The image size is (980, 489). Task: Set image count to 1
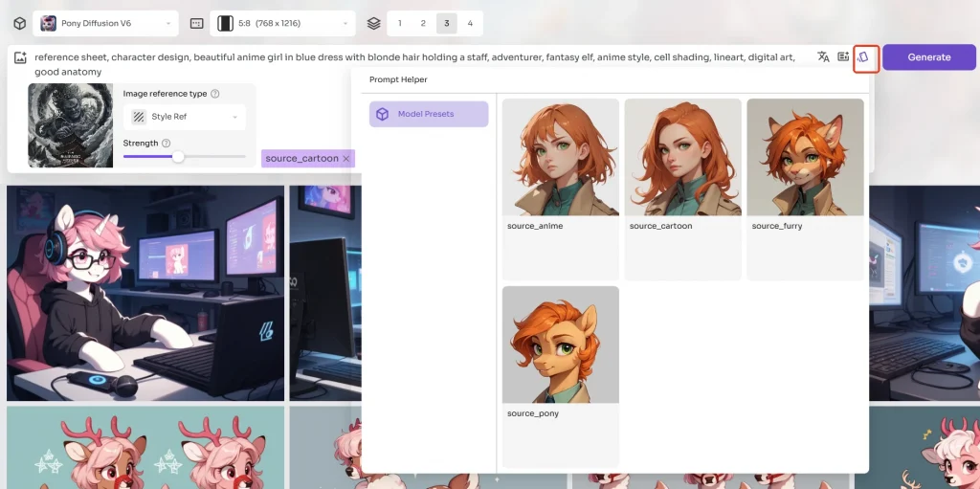coord(400,23)
